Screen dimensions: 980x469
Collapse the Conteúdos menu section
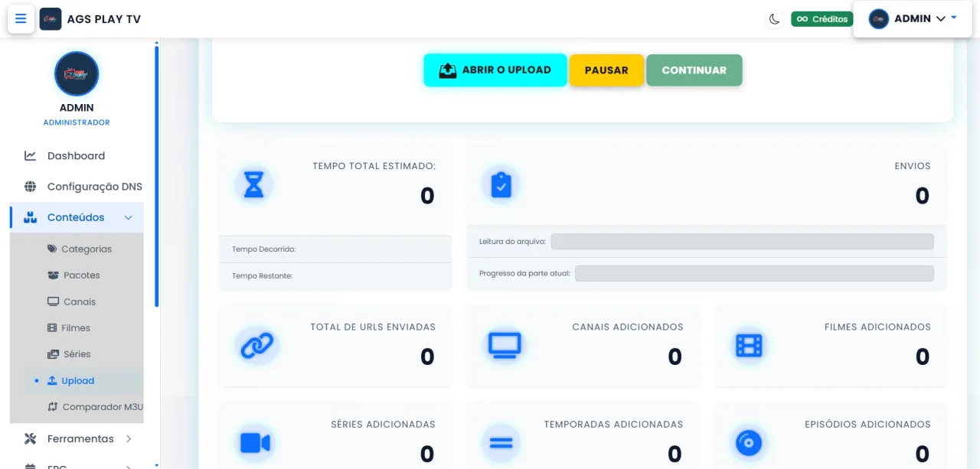point(77,217)
